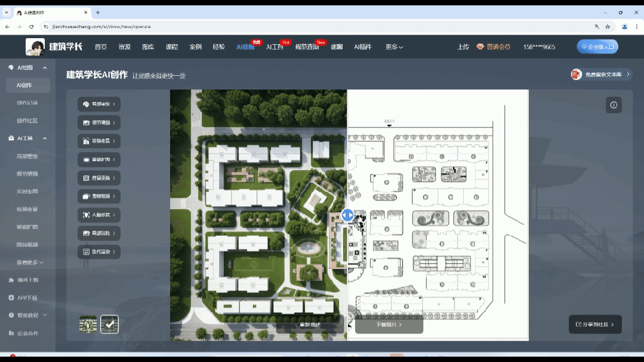The width and height of the screenshot is (644, 362).
Task: Click the browser reload icon
Action: coord(31,27)
